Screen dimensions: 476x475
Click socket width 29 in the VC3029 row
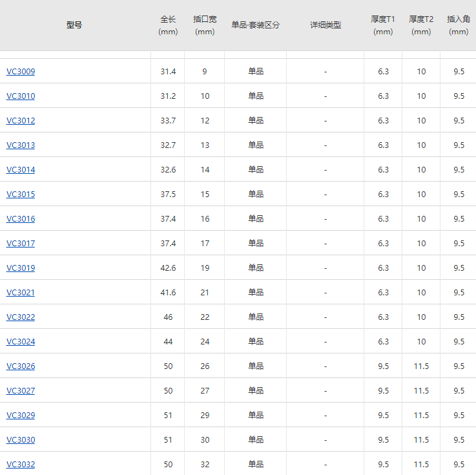tap(205, 416)
